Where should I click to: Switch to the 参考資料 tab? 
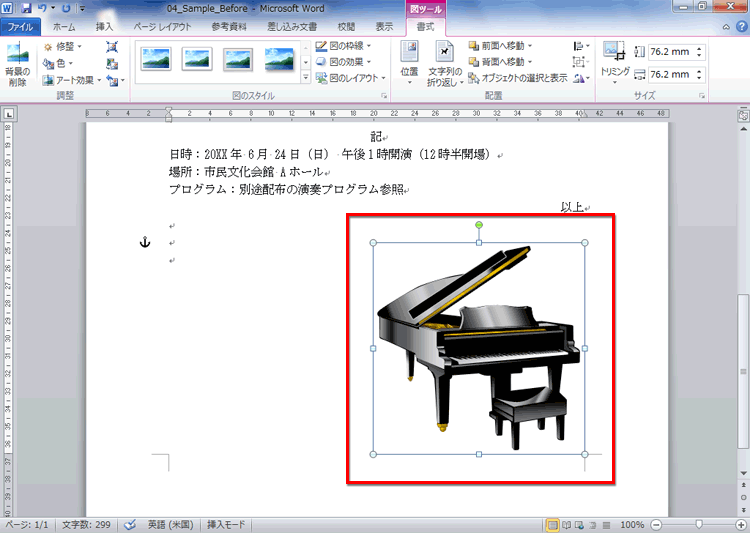pos(229,27)
